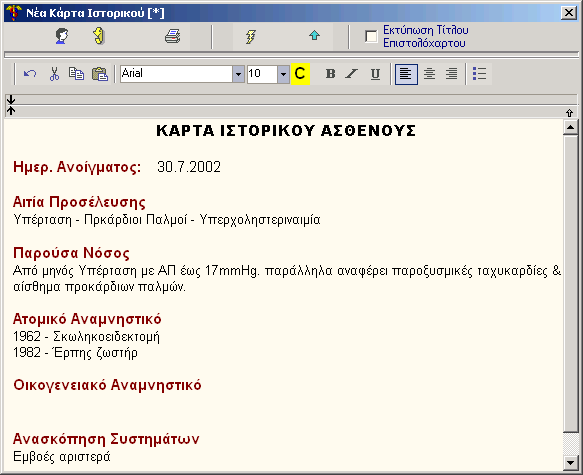Click scrollbar down arrow button
This screenshot has height=475, width=583.
tap(570, 463)
